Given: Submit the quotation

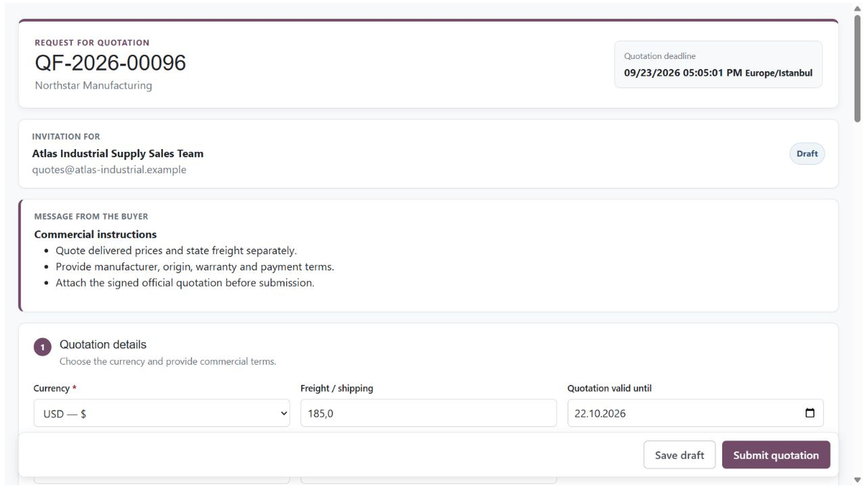Looking at the screenshot, I should point(776,455).
